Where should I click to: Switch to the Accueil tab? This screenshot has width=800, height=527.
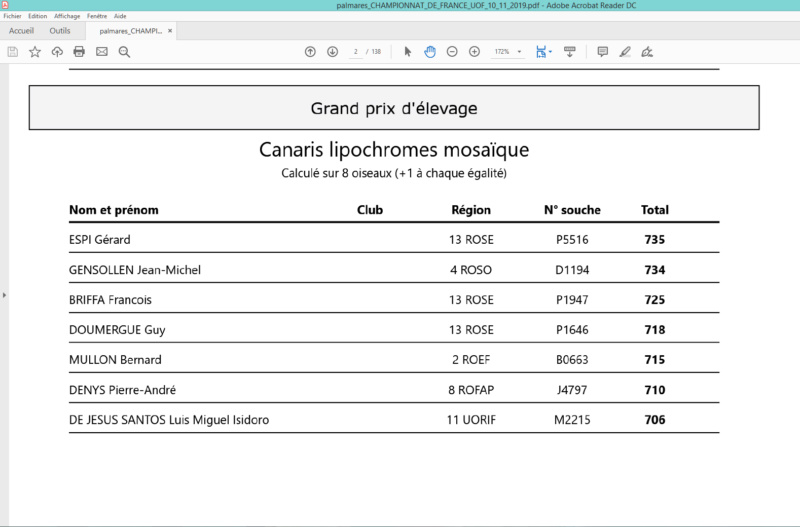coord(21,31)
